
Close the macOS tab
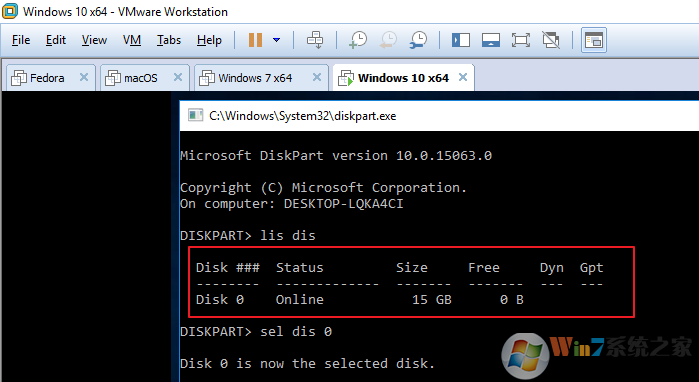tap(177, 77)
